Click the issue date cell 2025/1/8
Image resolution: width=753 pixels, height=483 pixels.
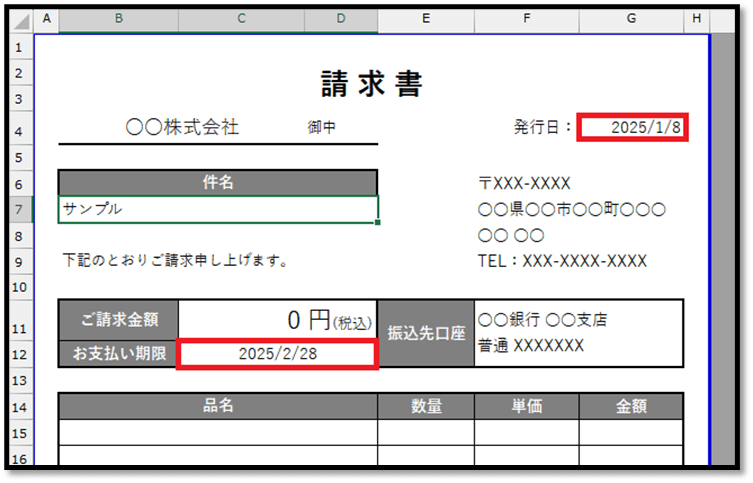(632, 127)
